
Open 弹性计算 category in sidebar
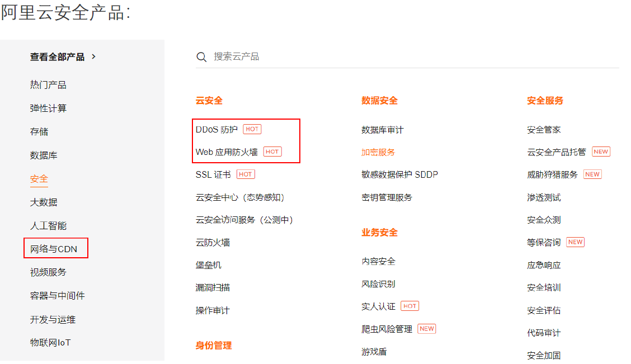48,108
